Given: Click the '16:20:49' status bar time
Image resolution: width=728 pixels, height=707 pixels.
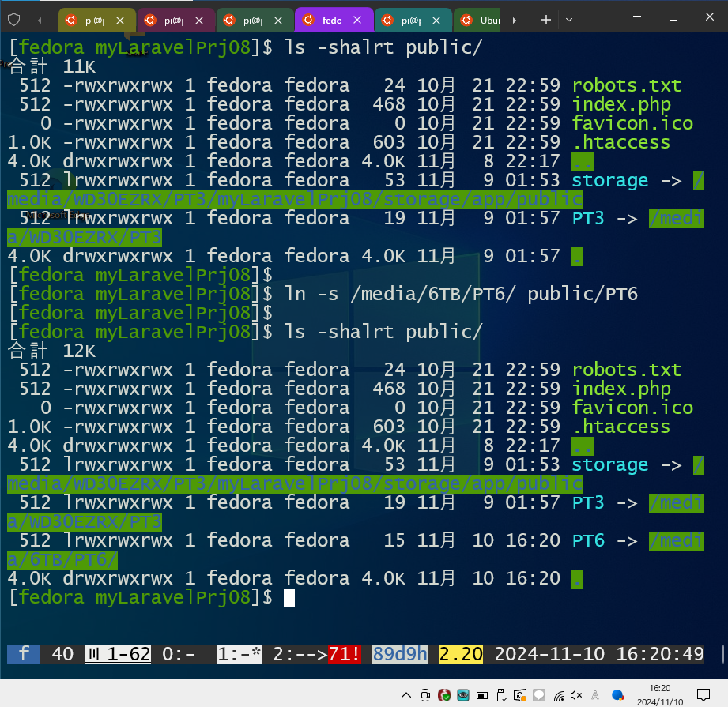Looking at the screenshot, I should tap(660, 654).
